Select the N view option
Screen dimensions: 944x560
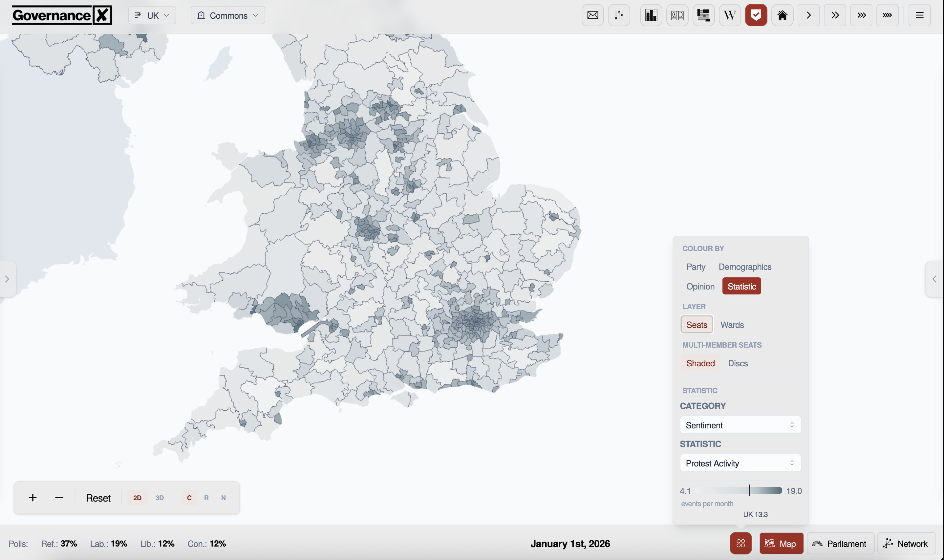(223, 498)
